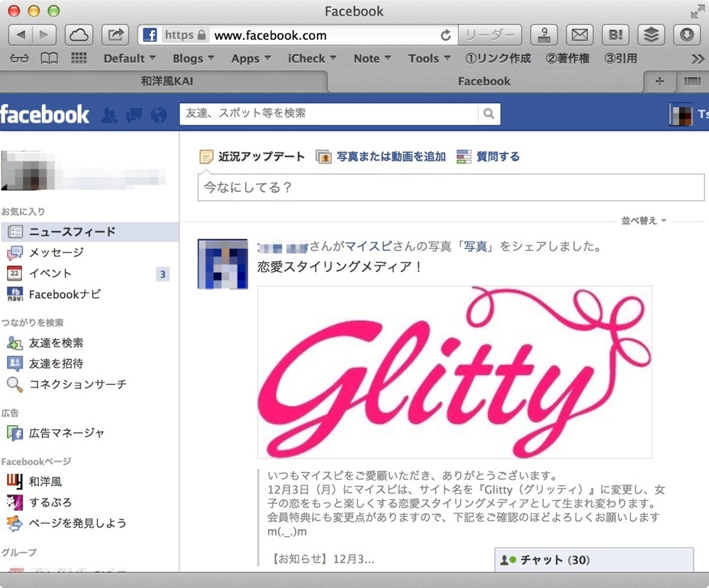
Task: Open friend requests icon in header
Action: (109, 115)
